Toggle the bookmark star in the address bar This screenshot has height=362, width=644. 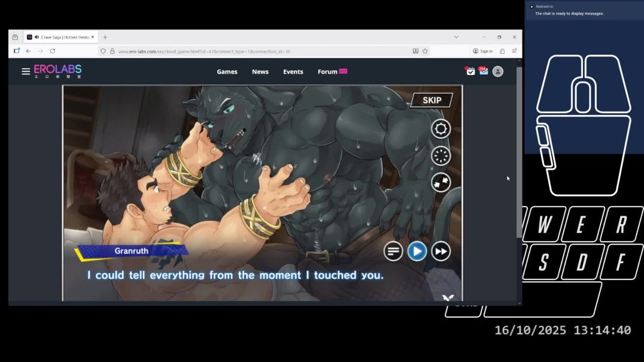(x=426, y=51)
